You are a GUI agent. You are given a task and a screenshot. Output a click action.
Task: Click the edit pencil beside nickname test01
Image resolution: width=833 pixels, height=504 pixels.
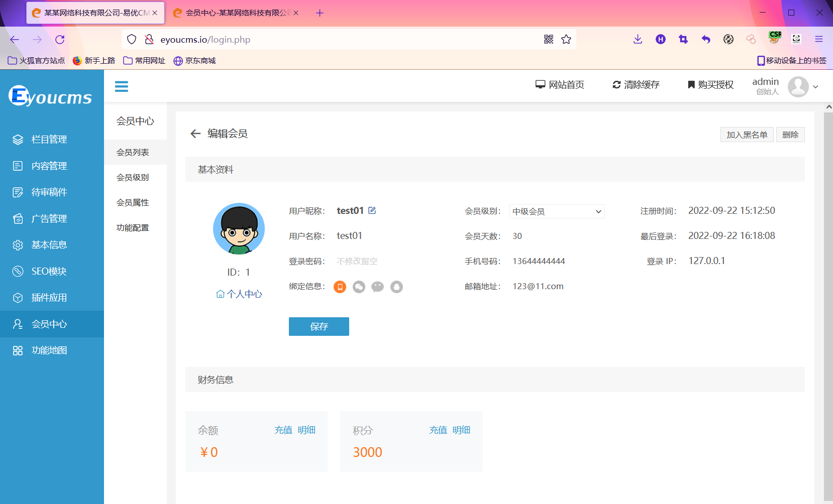372,210
